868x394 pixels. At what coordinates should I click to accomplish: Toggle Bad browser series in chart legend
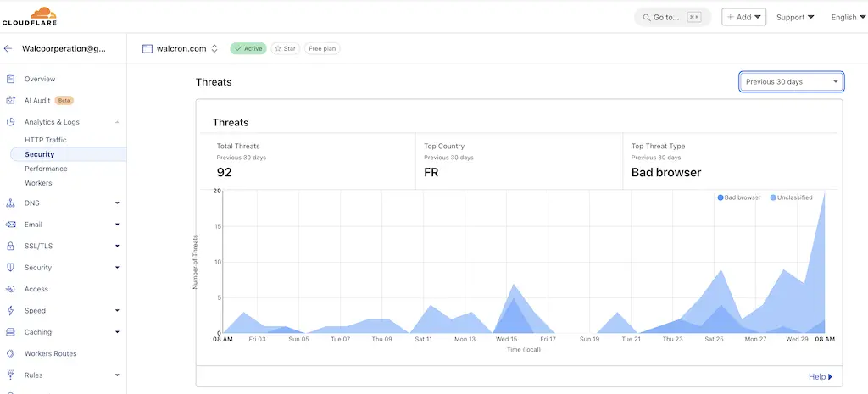point(739,197)
